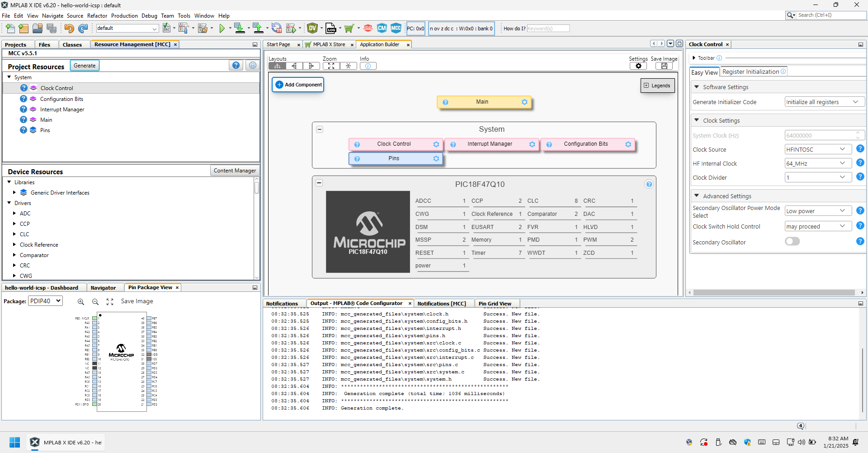The image size is (868, 453).
Task: Click the Info icon in Application Builder
Action: click(x=368, y=66)
